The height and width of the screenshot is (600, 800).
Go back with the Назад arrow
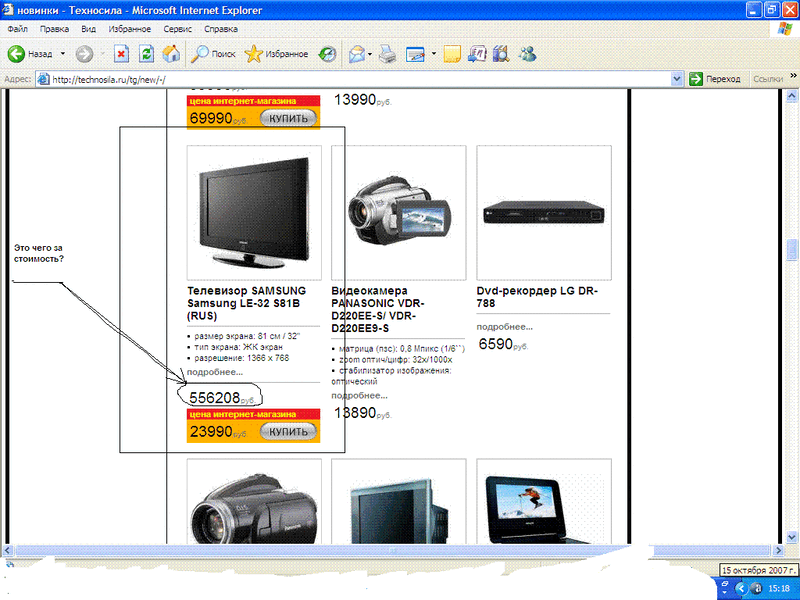pyautogui.click(x=30, y=54)
